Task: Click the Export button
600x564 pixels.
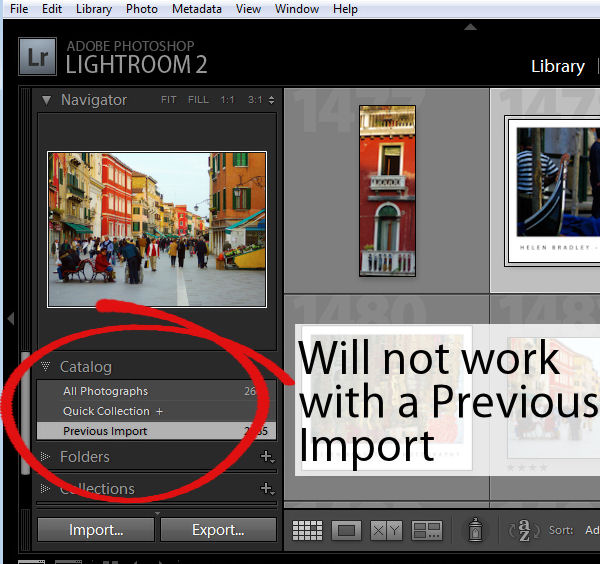Action: [x=218, y=530]
